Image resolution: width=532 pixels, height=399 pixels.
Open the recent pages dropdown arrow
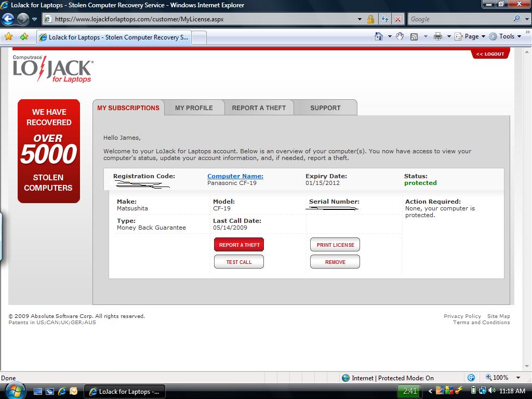pos(34,19)
